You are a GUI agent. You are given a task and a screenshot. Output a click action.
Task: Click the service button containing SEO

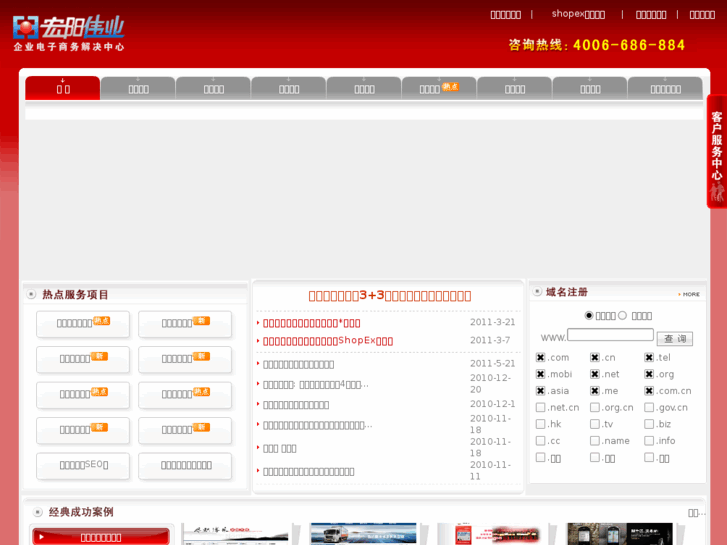click(x=83, y=465)
